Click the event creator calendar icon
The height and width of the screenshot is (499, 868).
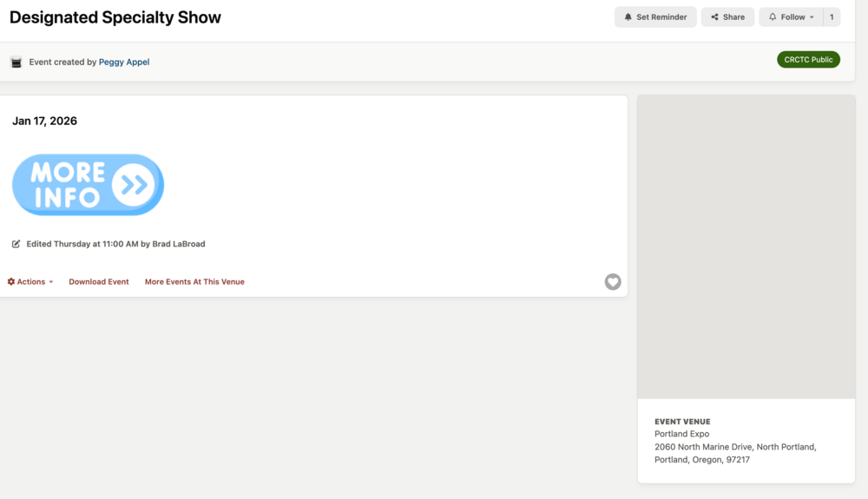tap(16, 62)
